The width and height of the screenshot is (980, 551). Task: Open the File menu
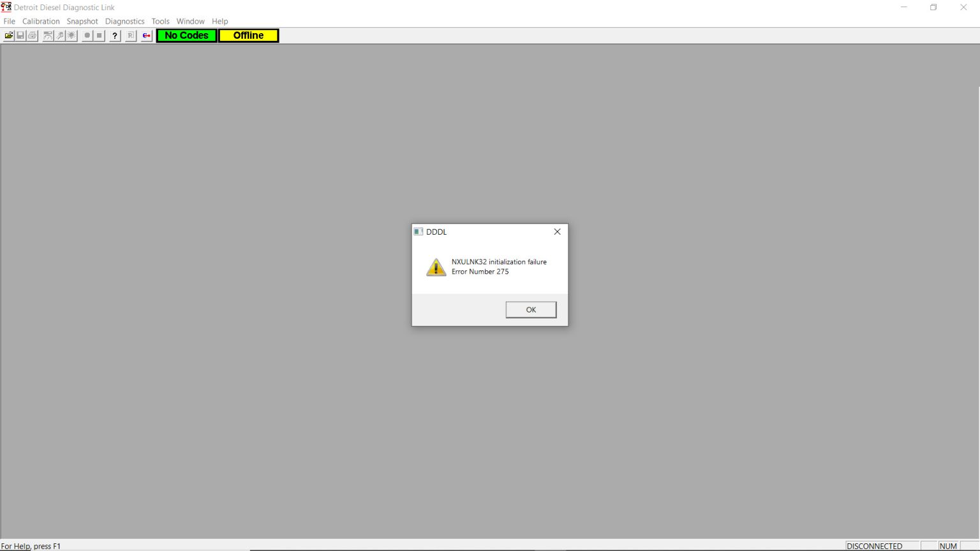[10, 21]
